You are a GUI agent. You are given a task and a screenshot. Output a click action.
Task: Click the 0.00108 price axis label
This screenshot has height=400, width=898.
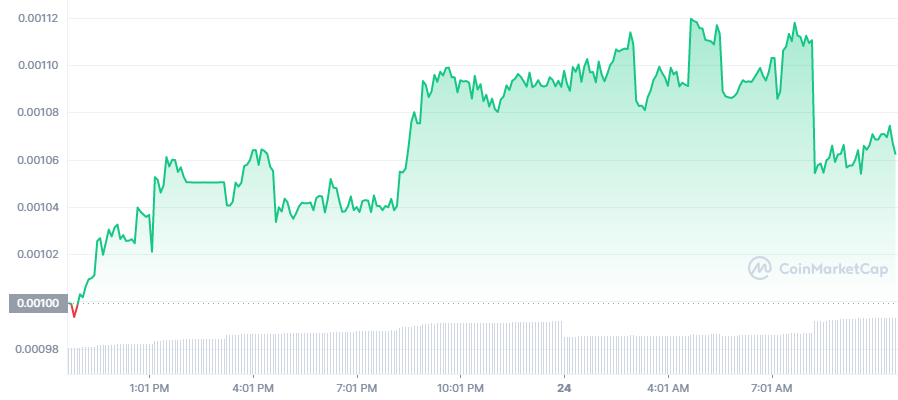38,112
